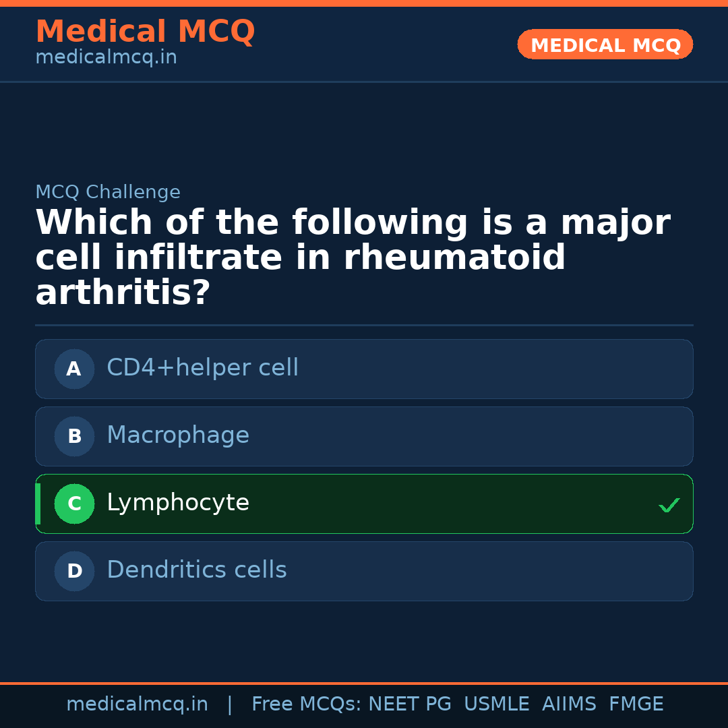The image size is (728, 728).
Task: Click the letter B circle badge
Action: point(74,436)
